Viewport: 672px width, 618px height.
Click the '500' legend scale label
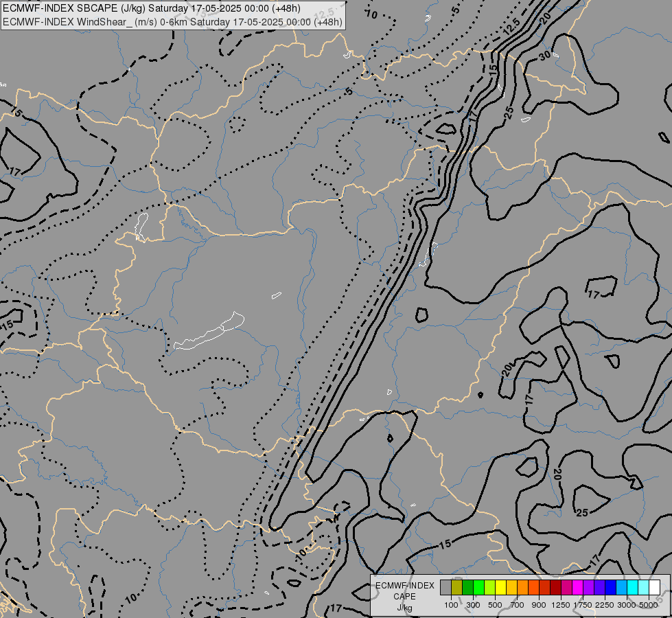[x=495, y=605]
